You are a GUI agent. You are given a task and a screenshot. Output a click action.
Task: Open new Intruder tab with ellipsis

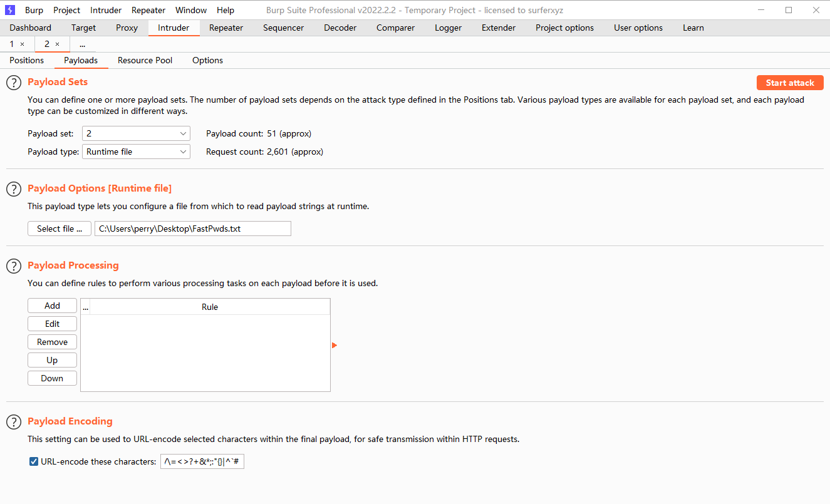tap(83, 44)
